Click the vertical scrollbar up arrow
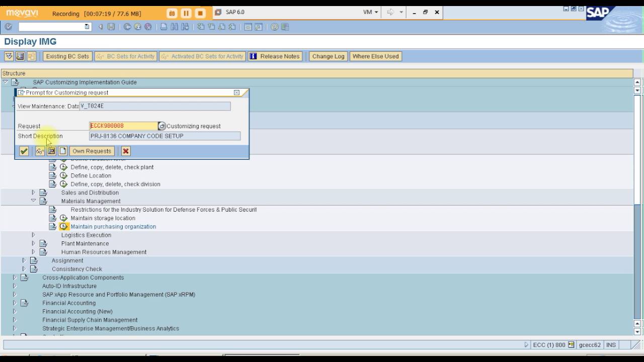The width and height of the screenshot is (644, 362). pos(637,82)
